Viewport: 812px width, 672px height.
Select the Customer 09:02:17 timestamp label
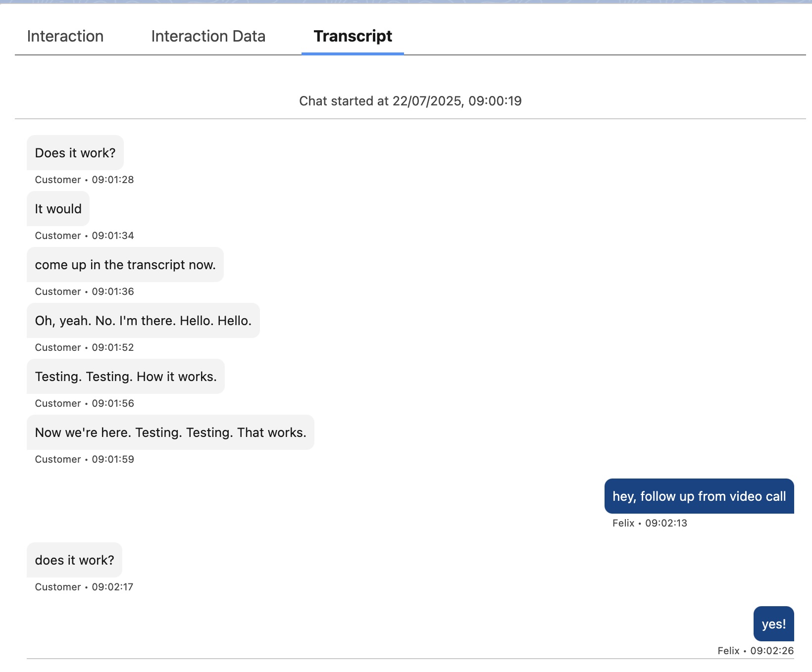point(84,587)
